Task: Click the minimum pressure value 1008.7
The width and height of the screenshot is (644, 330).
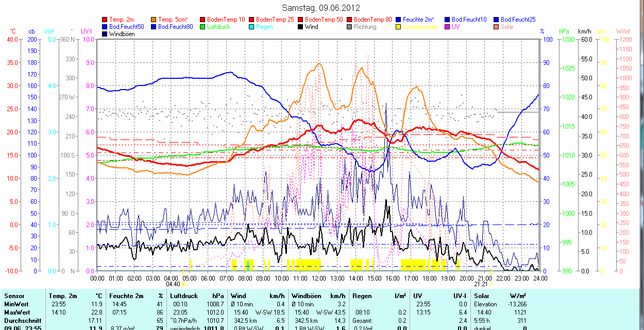Action: click(x=215, y=304)
